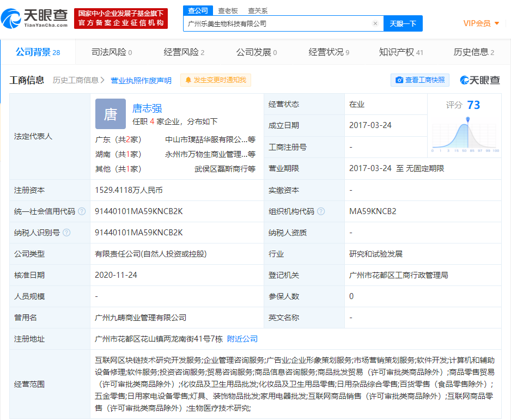
Task: Open legal representative 唐志强 link
Action: pyautogui.click(x=147, y=108)
